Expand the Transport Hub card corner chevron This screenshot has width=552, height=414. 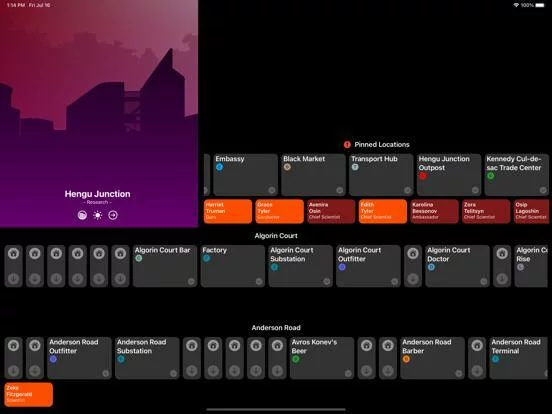tap(407, 190)
